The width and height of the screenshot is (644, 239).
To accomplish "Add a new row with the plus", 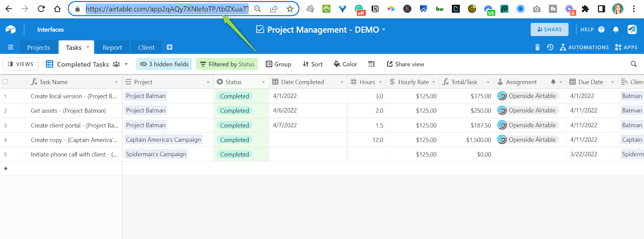I will click(6, 169).
